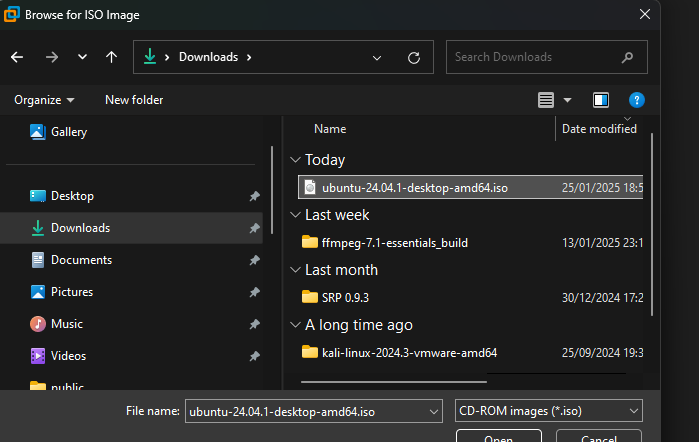Click the Gallery icon in sidebar
699x442 pixels.
(38, 132)
